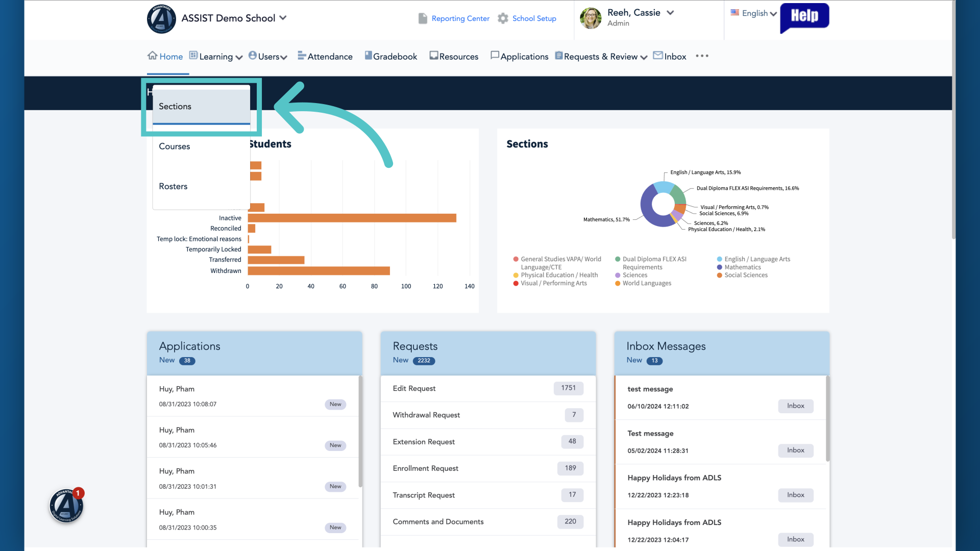Open the Help speech bubble
980x551 pixels.
pos(804,18)
